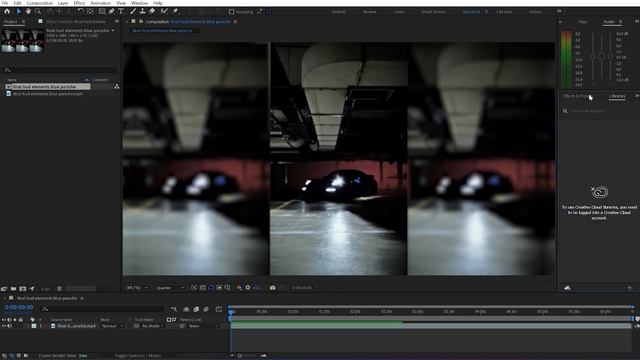Click the motion blur enable icon in timeline
The width and height of the screenshot is (640, 360).
pos(206,309)
